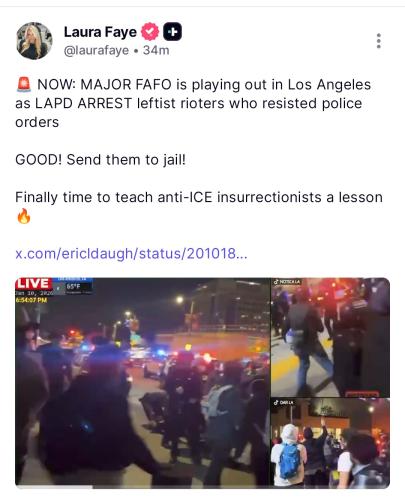The image size is (405, 500).
Task: Open the x.com/ericldaugh status link
Action: point(131,254)
